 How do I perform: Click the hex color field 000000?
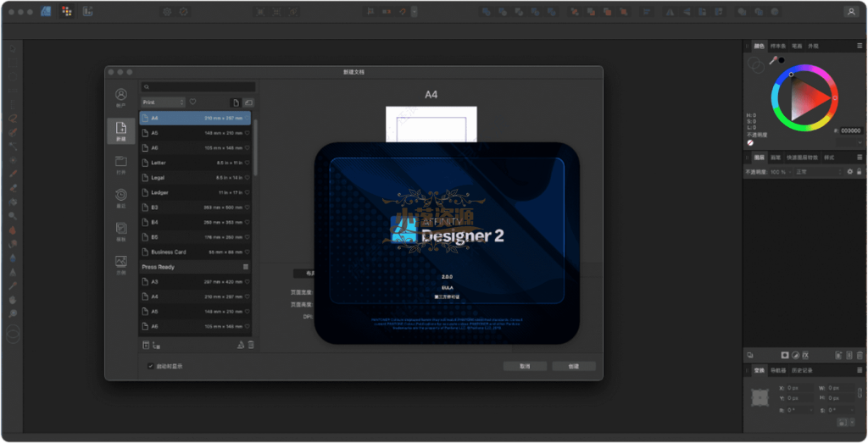(x=851, y=131)
